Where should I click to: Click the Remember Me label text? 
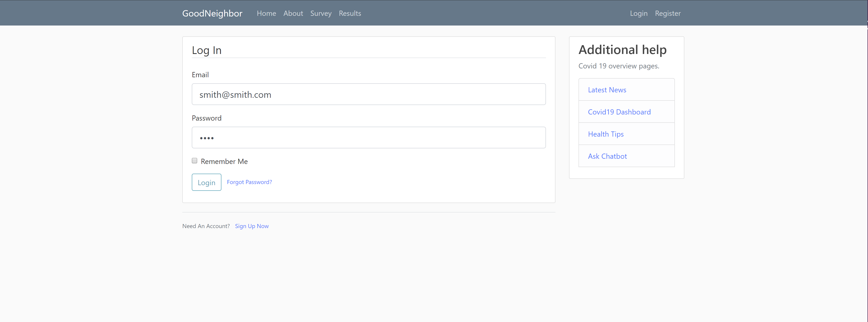click(224, 161)
